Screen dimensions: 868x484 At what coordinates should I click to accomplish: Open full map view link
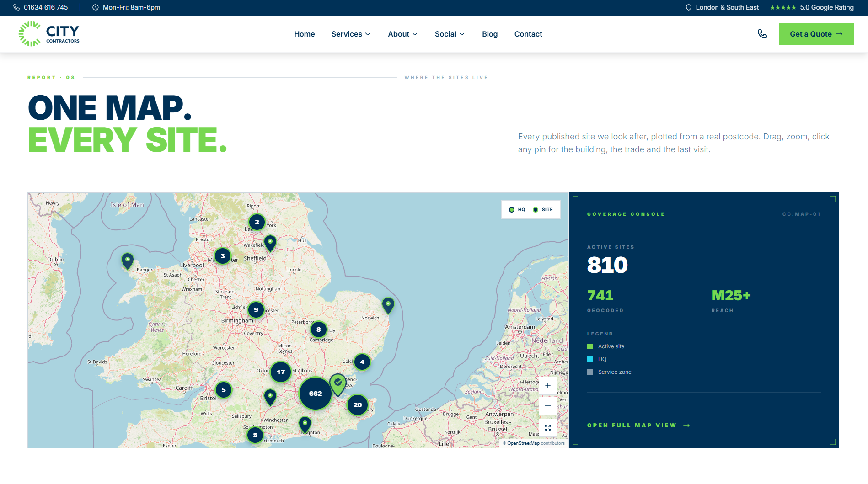(638, 425)
